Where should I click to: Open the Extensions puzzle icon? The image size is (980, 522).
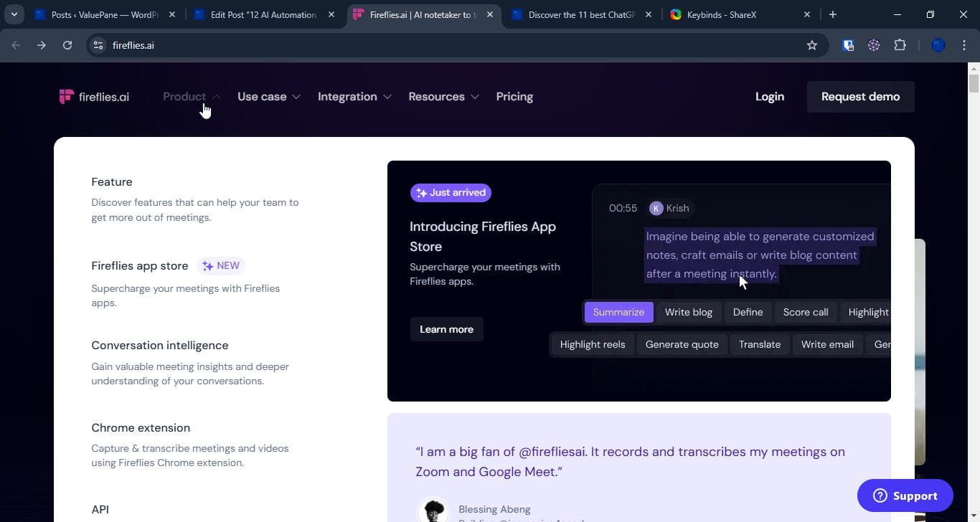900,45
